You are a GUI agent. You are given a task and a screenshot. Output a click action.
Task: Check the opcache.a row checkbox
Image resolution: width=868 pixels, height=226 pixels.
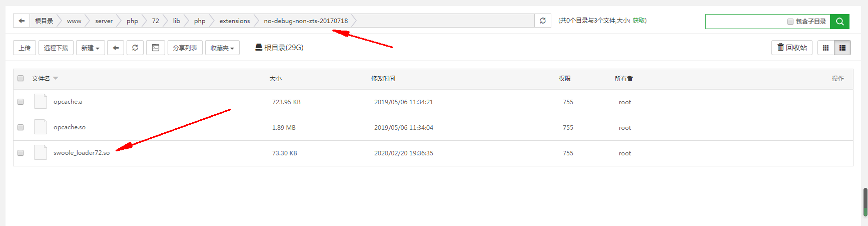pos(21,102)
